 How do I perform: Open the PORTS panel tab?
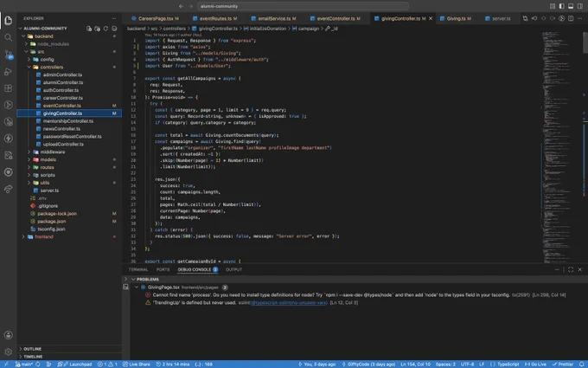click(x=163, y=269)
